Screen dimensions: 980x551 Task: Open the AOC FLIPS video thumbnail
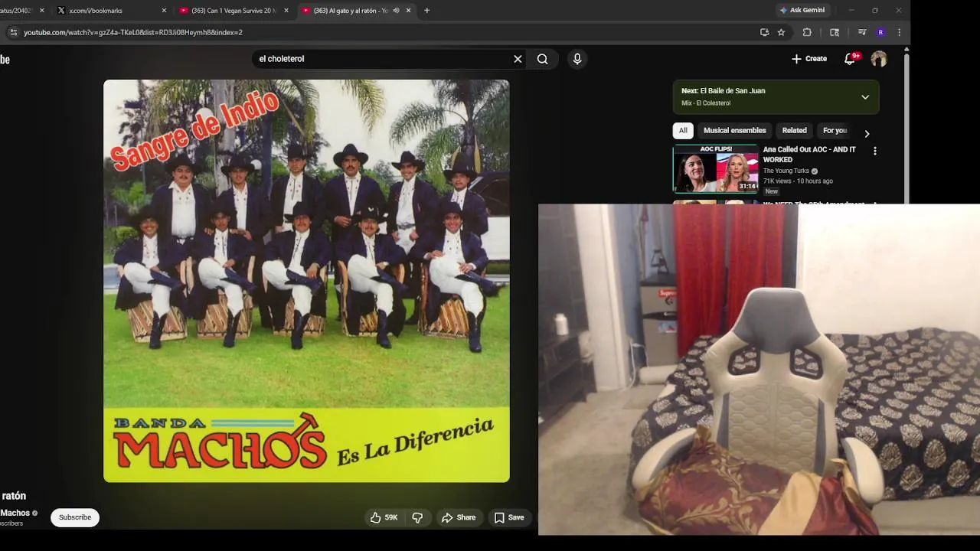716,169
